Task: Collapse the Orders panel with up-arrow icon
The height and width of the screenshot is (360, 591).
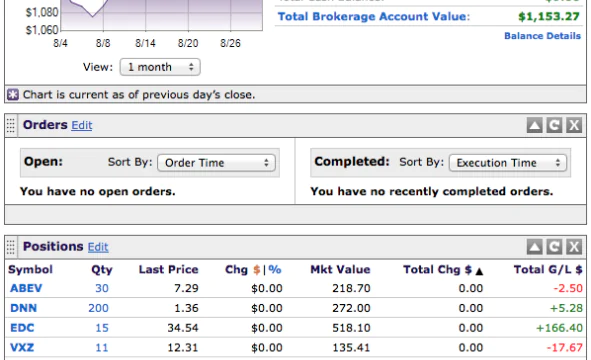Action: 534,125
